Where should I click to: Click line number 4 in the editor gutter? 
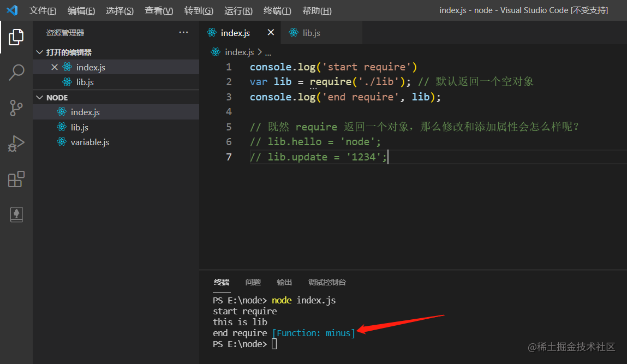pos(229,111)
